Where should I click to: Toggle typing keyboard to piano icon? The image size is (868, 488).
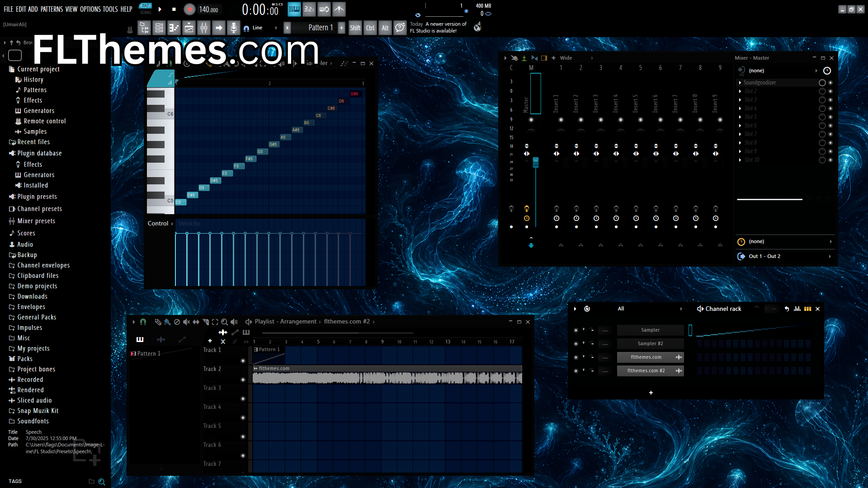[294, 9]
